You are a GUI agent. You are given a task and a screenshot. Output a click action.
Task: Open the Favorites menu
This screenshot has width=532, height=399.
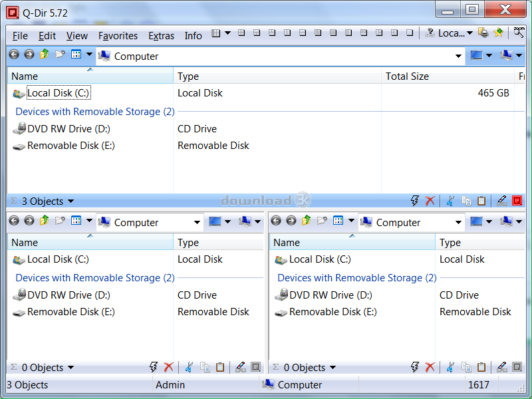click(x=118, y=36)
